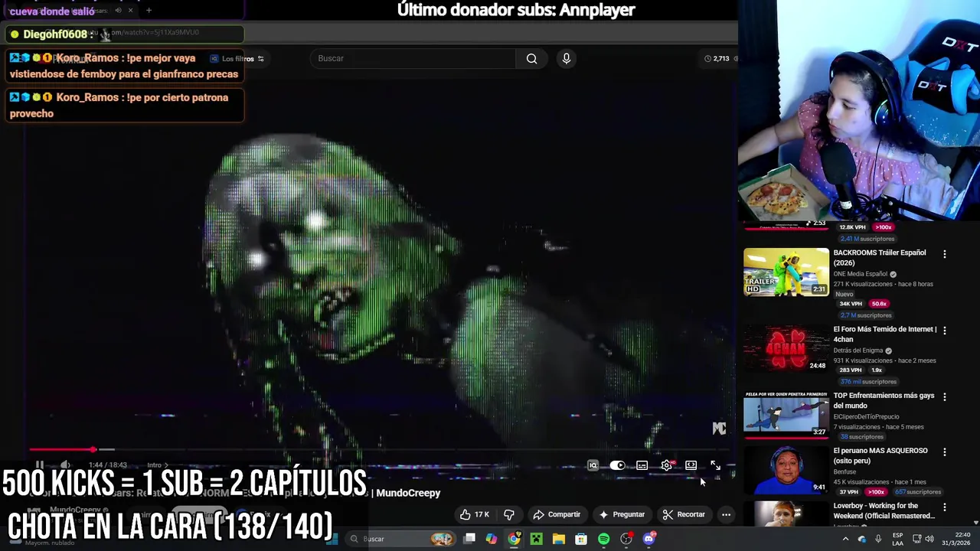Viewport: 980px width, 551px height.
Task: Open ONE Media Español channel
Action: click(860, 274)
